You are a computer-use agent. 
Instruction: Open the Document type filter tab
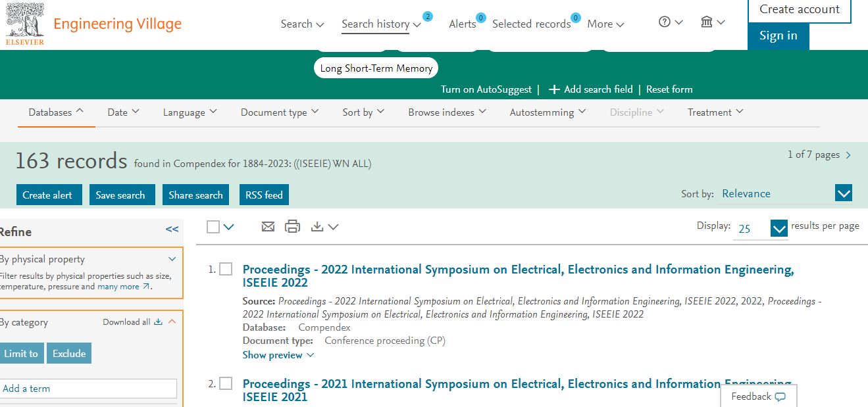279,112
